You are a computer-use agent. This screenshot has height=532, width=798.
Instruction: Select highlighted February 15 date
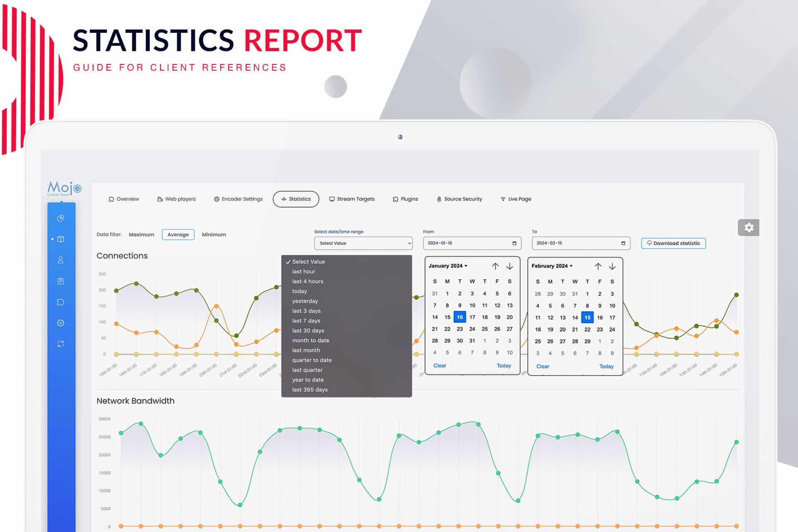click(x=587, y=318)
